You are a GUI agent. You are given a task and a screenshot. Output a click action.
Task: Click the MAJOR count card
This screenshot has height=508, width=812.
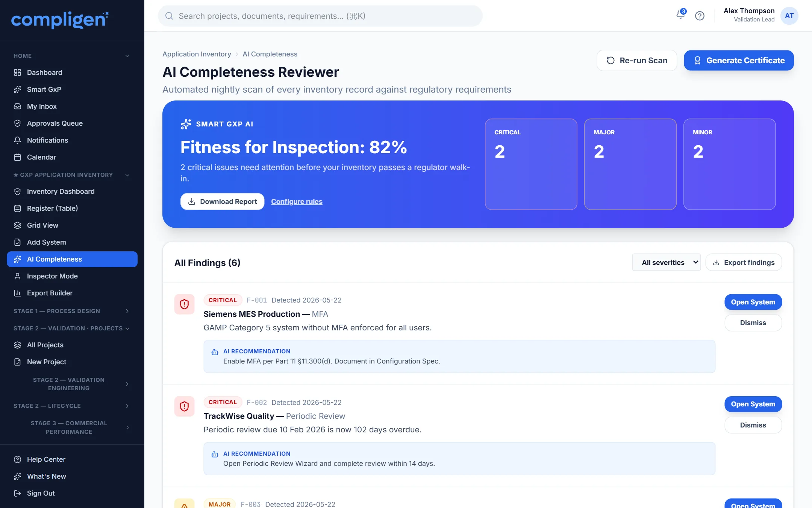pos(630,164)
